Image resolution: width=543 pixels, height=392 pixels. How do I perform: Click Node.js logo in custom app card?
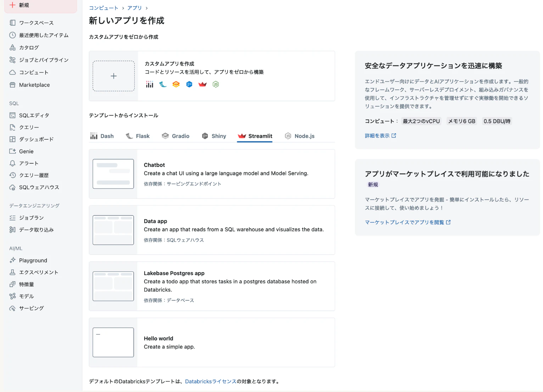tap(215, 84)
